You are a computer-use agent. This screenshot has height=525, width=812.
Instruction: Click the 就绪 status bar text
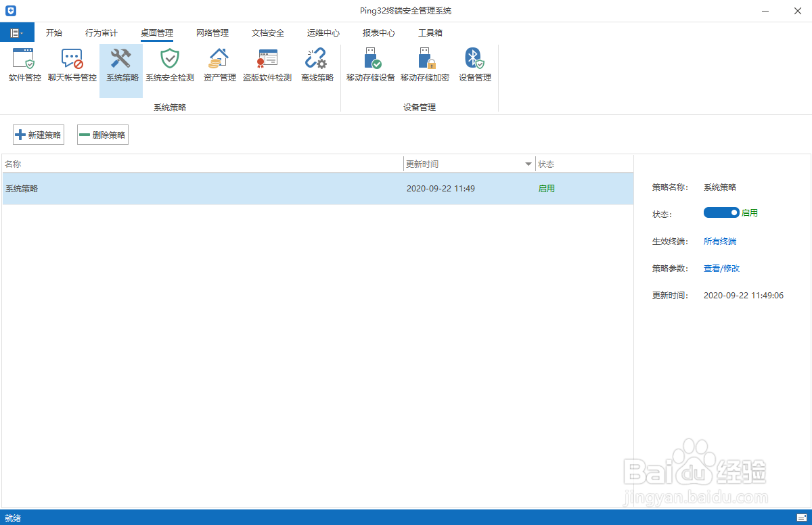click(x=13, y=518)
